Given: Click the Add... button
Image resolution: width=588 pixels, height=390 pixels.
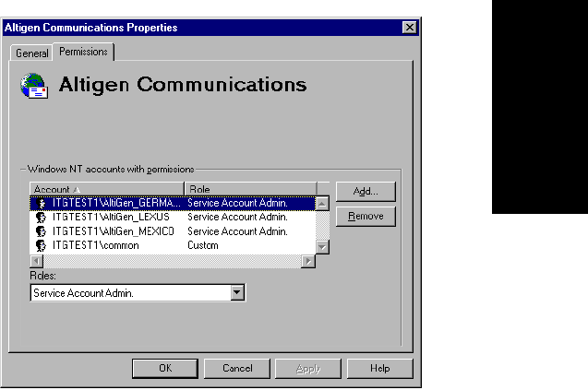Looking at the screenshot, I should [x=366, y=192].
